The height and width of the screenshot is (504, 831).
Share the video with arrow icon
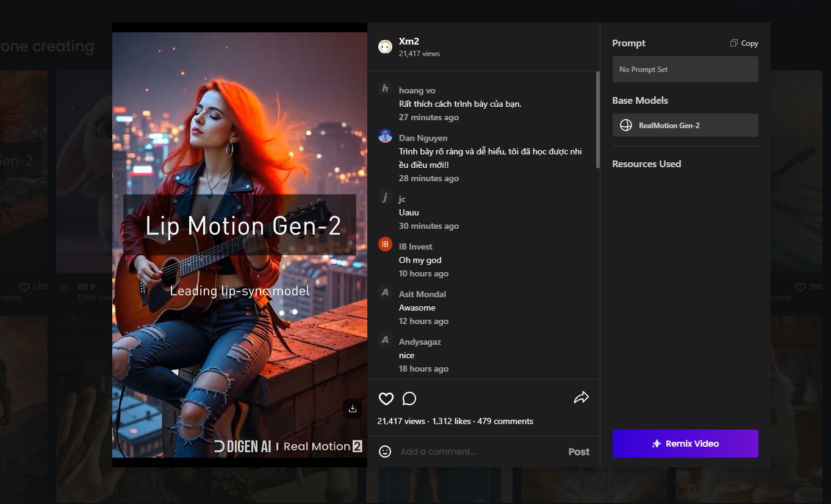coord(581,398)
